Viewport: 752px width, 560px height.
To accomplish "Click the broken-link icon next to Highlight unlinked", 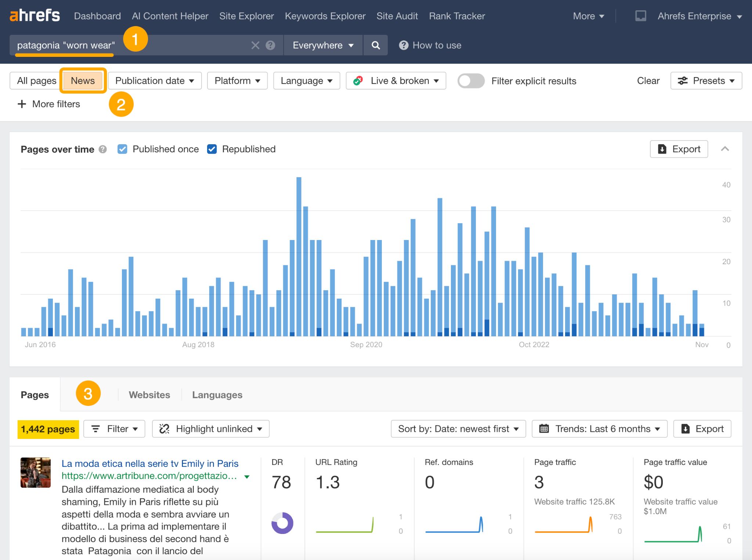I will click(x=164, y=429).
